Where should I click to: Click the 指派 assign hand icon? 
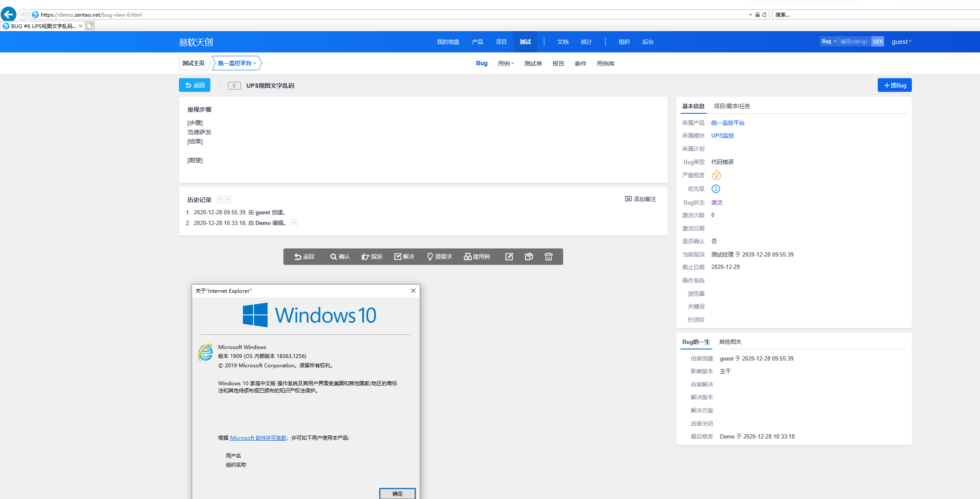point(372,257)
